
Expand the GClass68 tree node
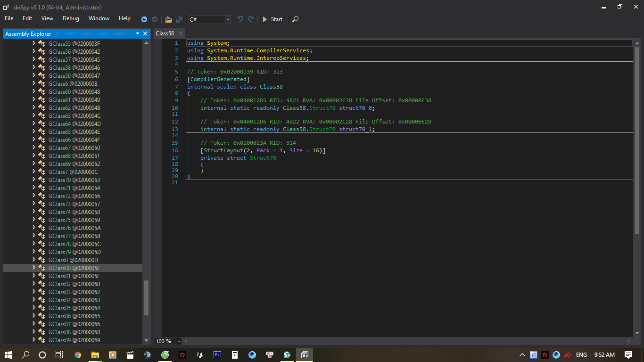pos(34,156)
